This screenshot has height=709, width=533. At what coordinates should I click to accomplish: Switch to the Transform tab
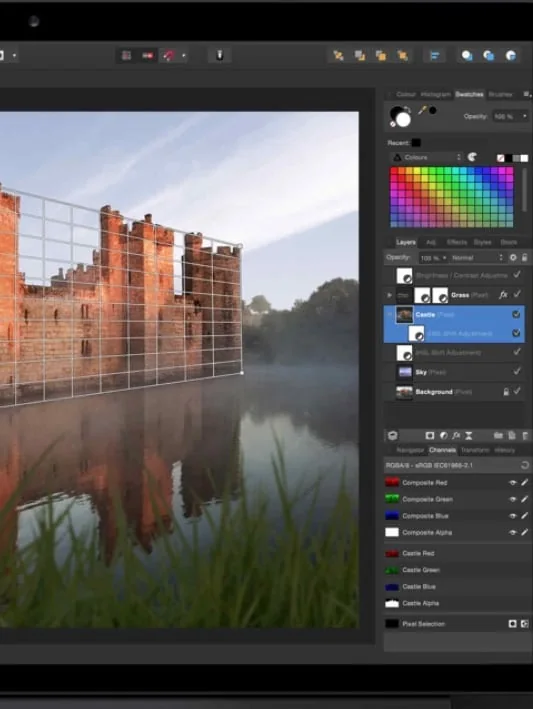pos(475,450)
